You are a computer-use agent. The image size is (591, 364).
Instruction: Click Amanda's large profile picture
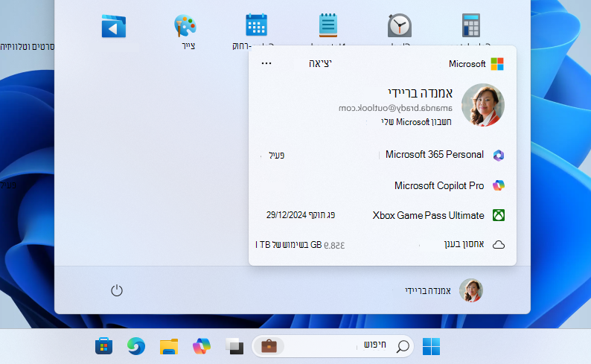coord(483,105)
